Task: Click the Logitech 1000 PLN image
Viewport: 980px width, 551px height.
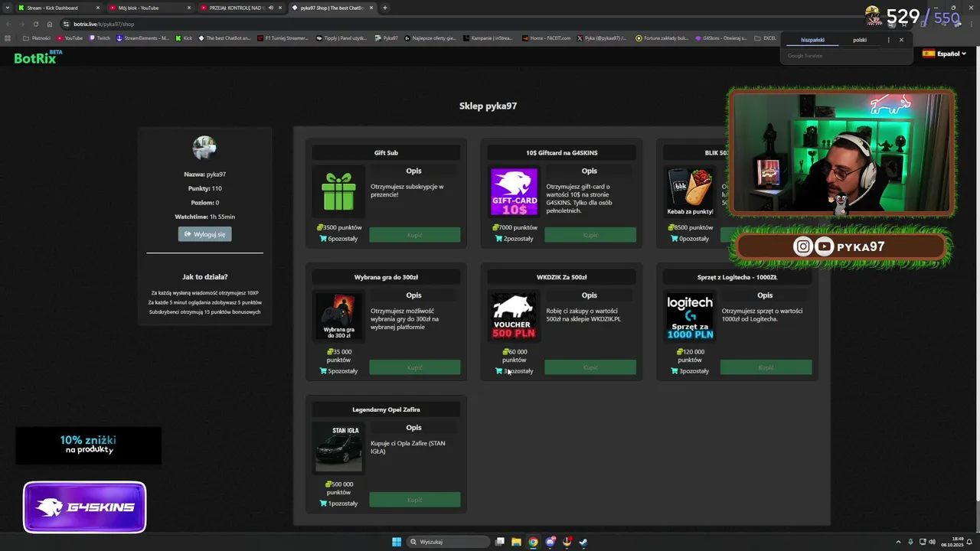Action: coord(690,317)
